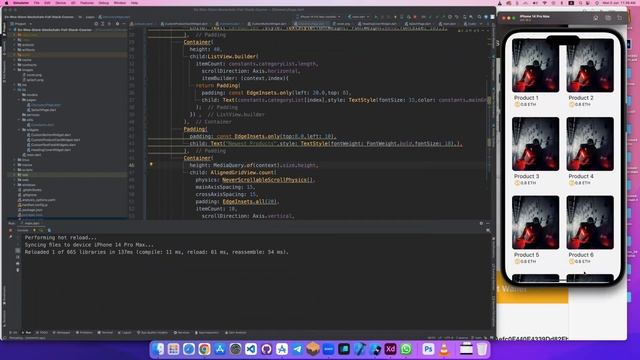Open Xcode from the Dock

(x=360, y=349)
